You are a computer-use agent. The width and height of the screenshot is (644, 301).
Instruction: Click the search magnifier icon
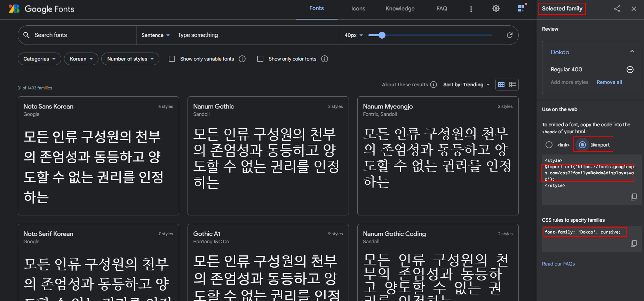click(26, 35)
